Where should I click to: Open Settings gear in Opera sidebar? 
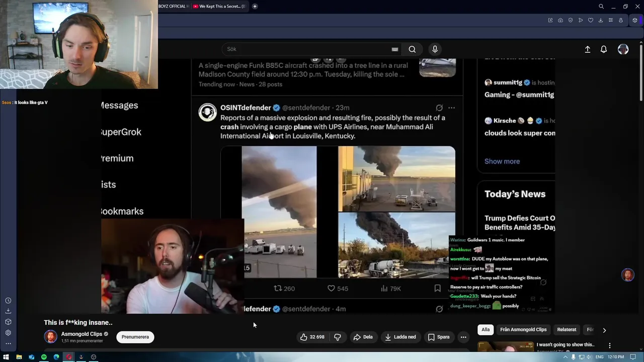pyautogui.click(x=8, y=333)
